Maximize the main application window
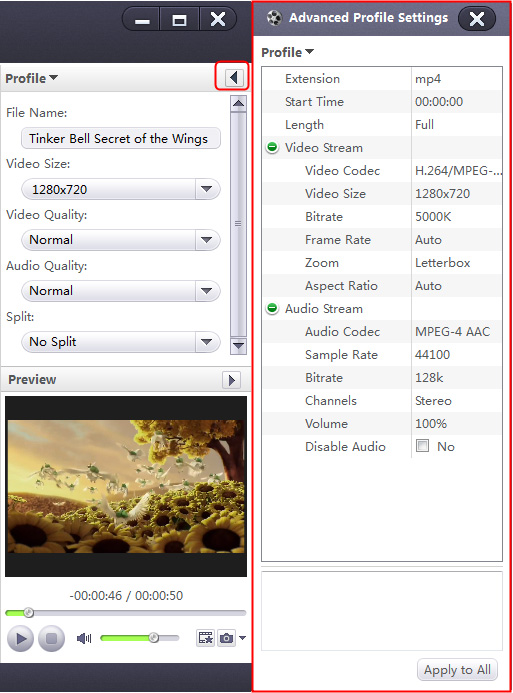Image resolution: width=513 pixels, height=693 pixels. [179, 19]
